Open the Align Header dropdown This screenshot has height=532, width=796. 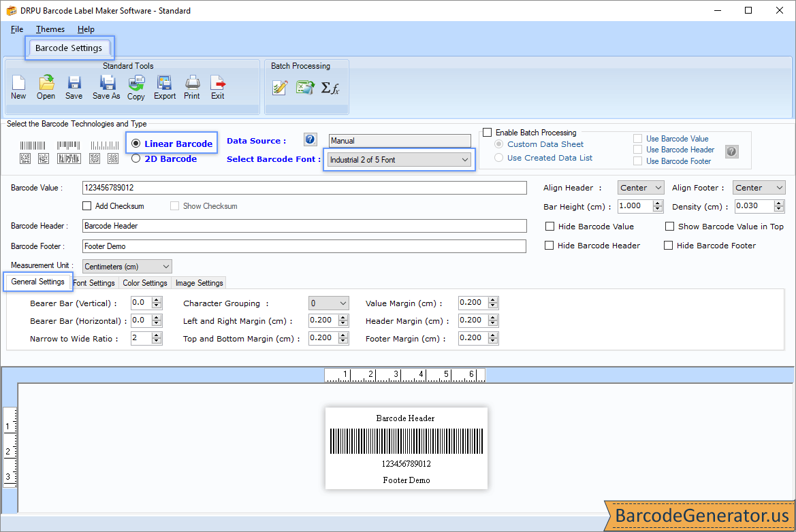coord(641,188)
